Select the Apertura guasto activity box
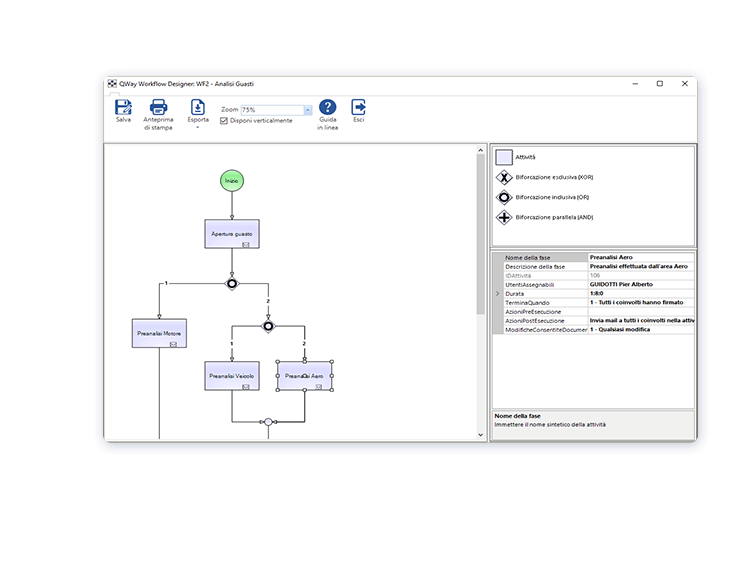 pyautogui.click(x=232, y=234)
